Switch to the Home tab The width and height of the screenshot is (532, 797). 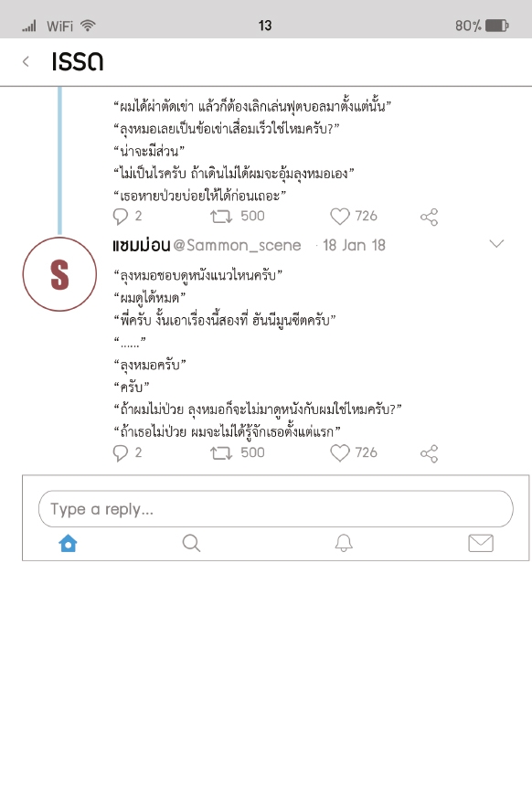68,543
